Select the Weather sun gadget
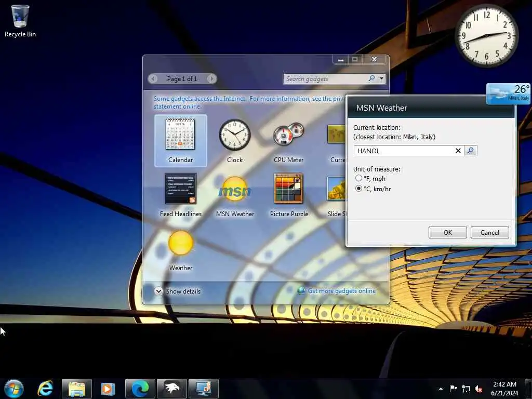This screenshot has height=399, width=532. pos(180,251)
